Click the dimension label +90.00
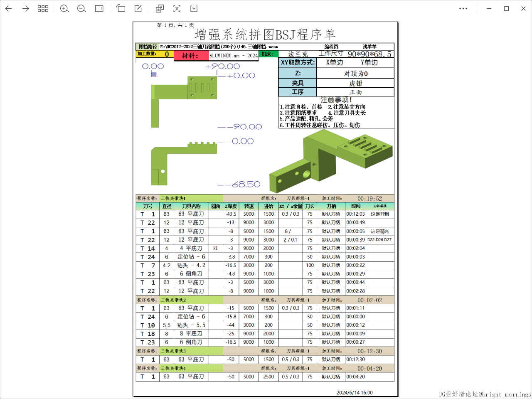Screen dimensions: 532x399 pyautogui.click(x=223, y=66)
